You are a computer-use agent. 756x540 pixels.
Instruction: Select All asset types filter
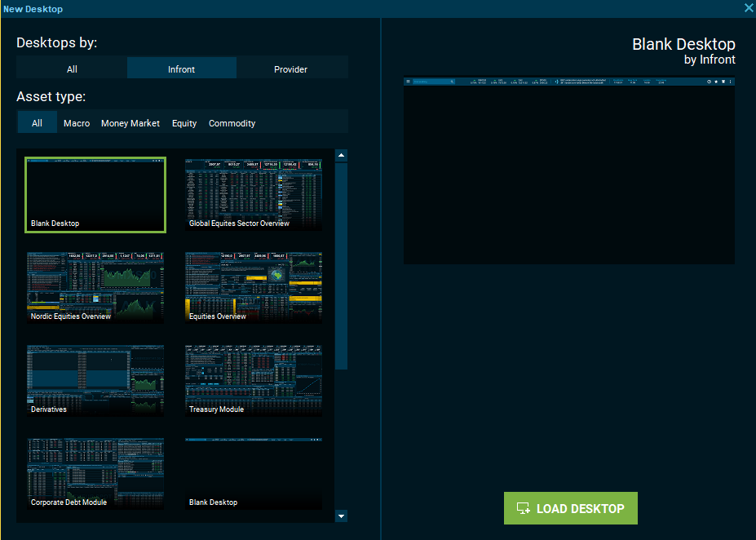pos(37,123)
